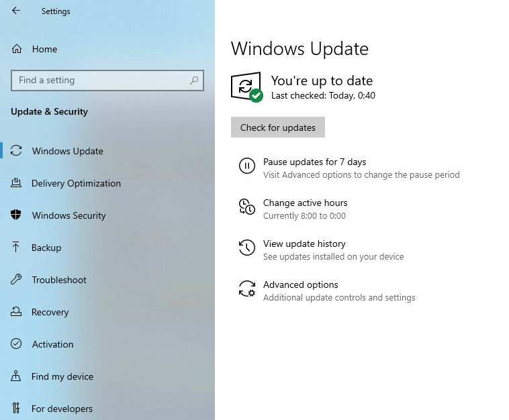Select Windows Update in the sidebar
This screenshot has height=420, width=509.
(x=68, y=151)
